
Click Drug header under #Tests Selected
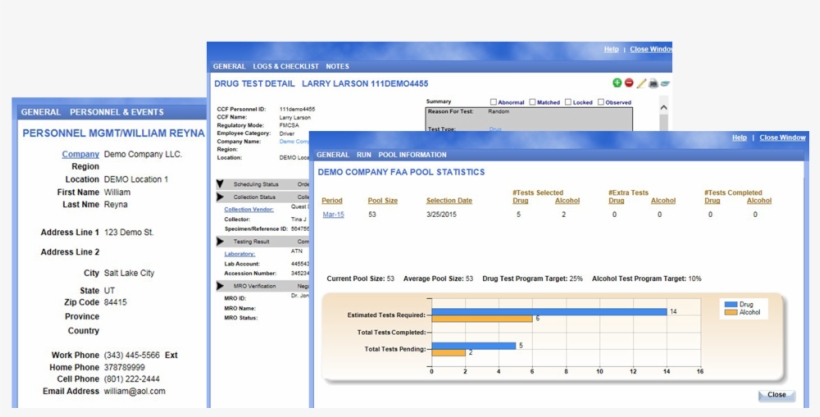point(520,200)
